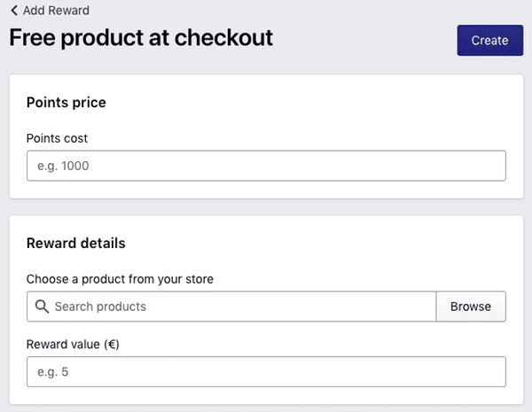532x412 pixels.
Task: Click the Reward details section heading
Action: click(x=75, y=243)
